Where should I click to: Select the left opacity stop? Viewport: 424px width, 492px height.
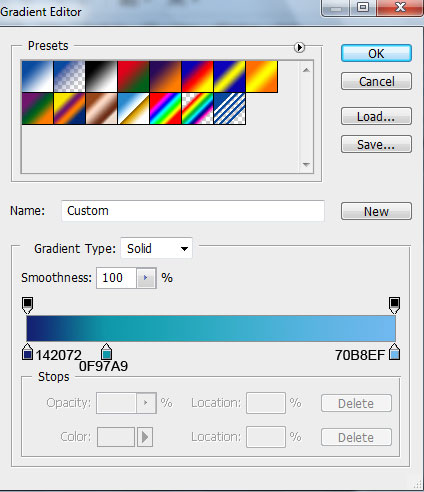point(27,305)
